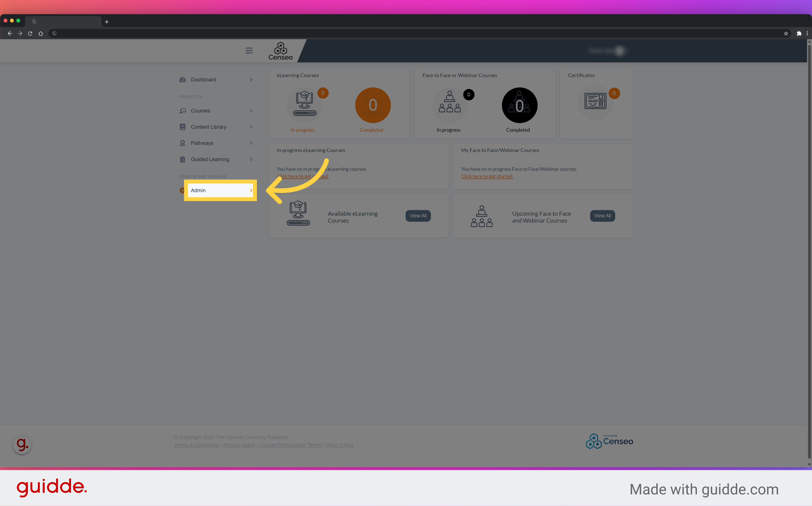The height and width of the screenshot is (506, 812).
Task: Click View All available eLearning courses
Action: tap(418, 216)
